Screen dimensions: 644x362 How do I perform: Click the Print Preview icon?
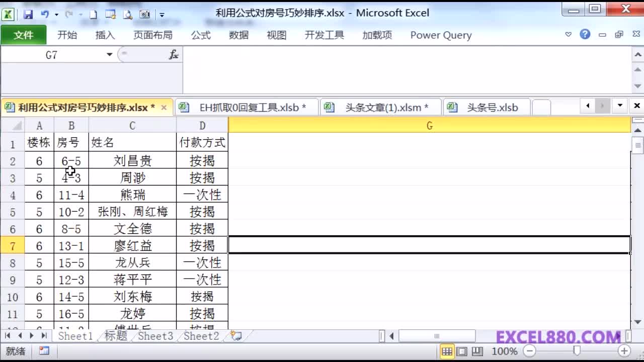(127, 14)
